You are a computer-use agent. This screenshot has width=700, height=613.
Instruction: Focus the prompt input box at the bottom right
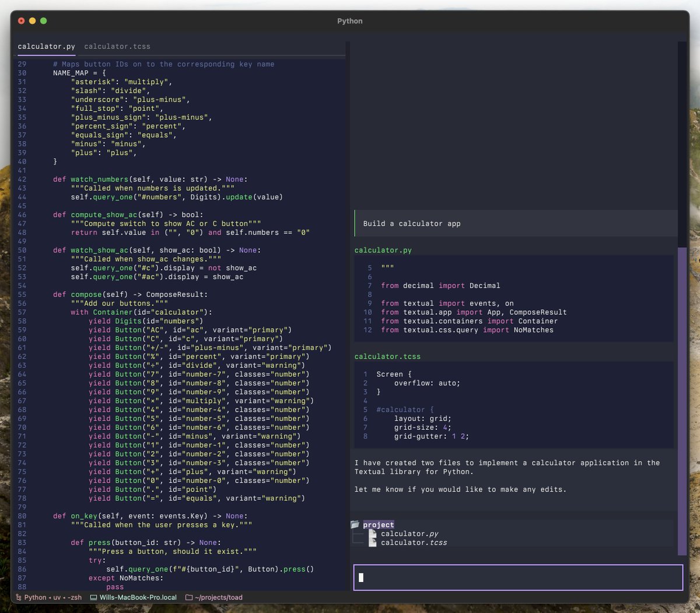coord(518,577)
